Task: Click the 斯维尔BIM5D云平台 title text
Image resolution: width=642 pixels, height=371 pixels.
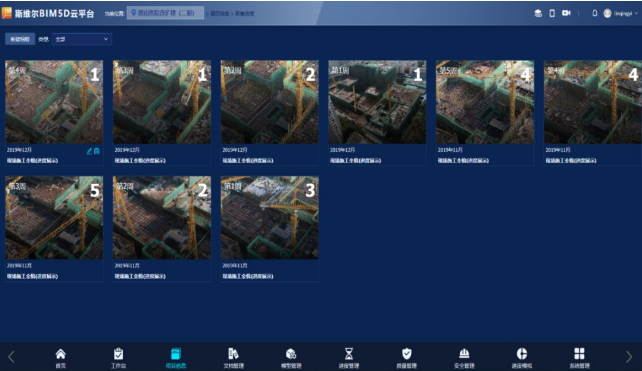Action: tap(54, 14)
